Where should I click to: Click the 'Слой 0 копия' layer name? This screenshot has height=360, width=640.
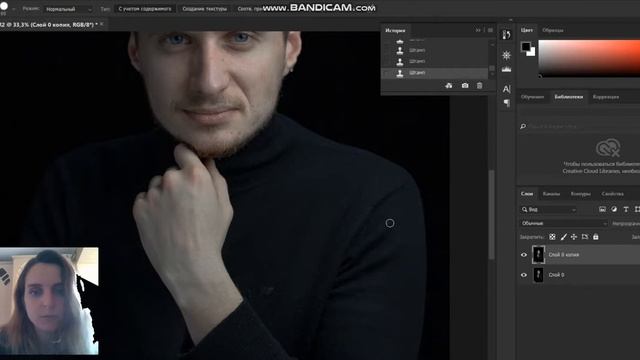pyautogui.click(x=564, y=255)
